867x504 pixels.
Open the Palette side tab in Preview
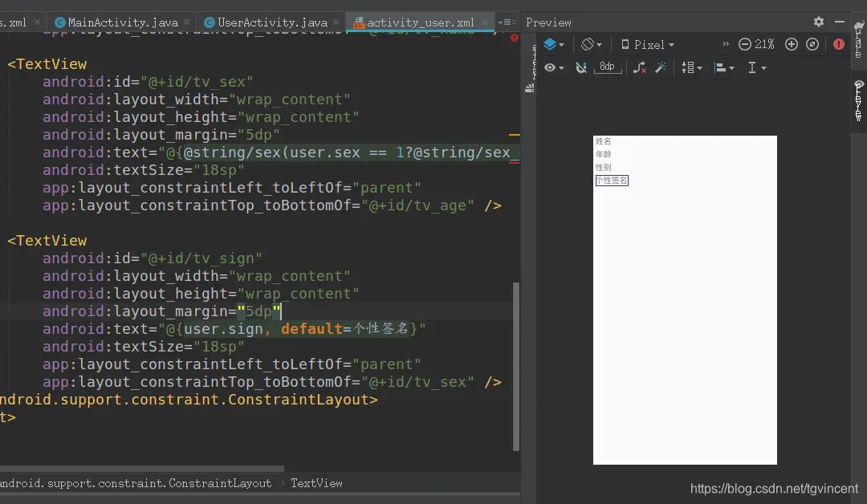coord(534,62)
